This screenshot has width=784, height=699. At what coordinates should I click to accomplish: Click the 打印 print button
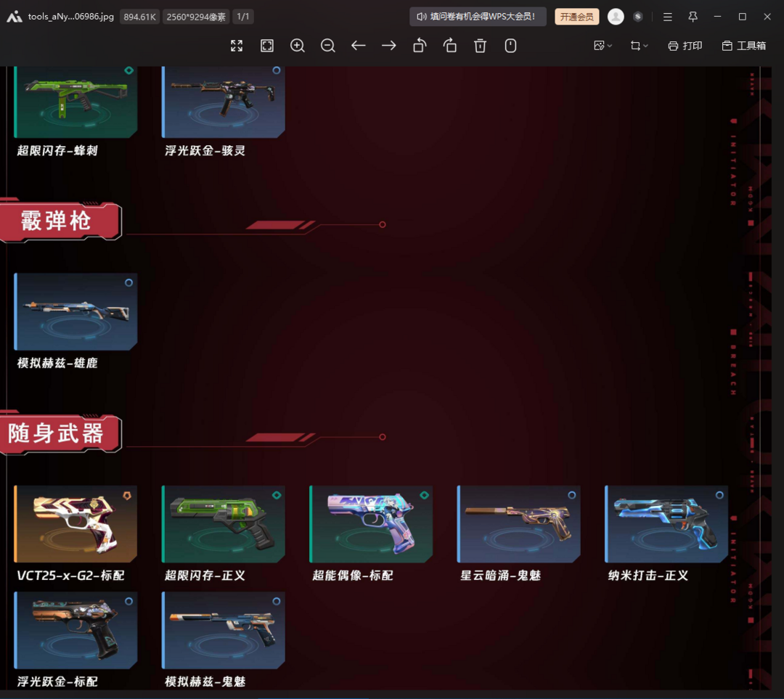(685, 46)
